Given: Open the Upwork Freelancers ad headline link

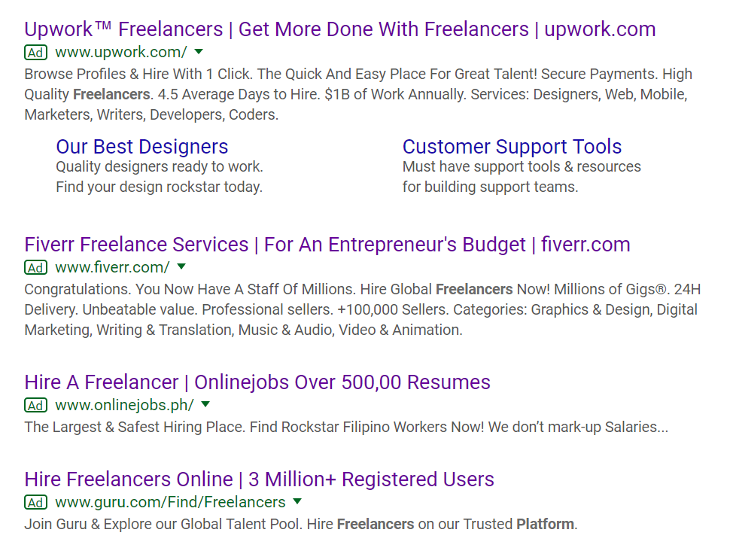Looking at the screenshot, I should point(340,29).
